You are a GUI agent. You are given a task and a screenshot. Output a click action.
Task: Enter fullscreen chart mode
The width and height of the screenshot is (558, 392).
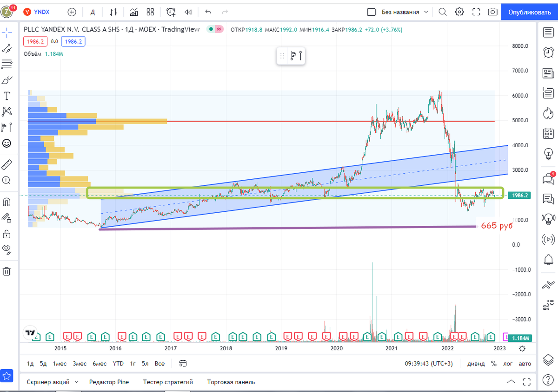476,12
